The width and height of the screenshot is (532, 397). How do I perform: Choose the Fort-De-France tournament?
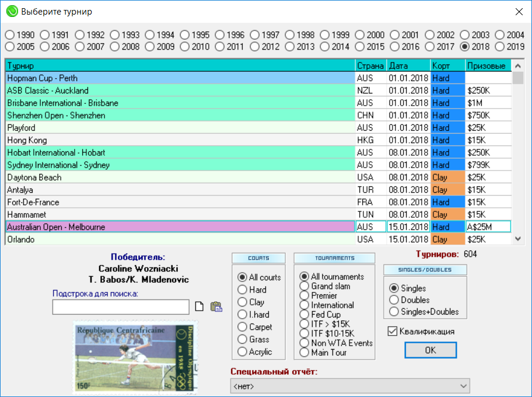(x=180, y=202)
